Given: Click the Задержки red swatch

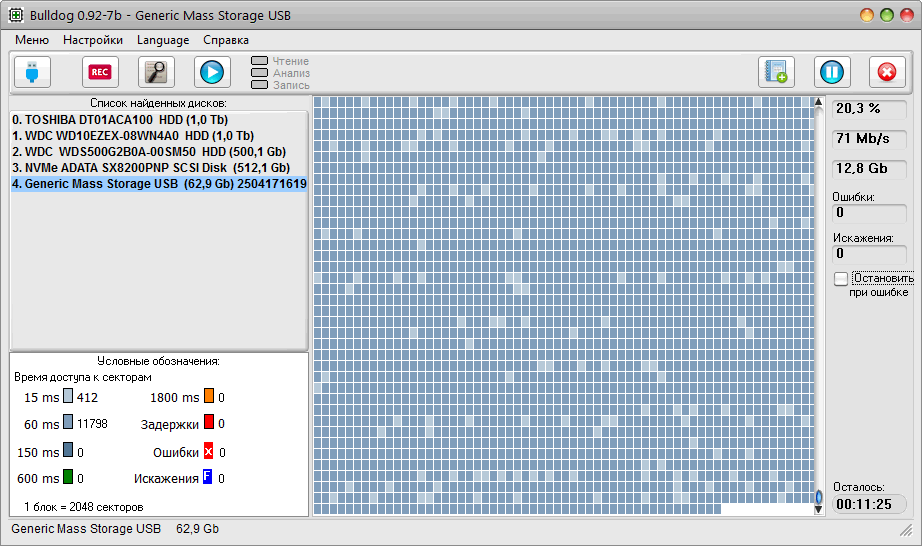Looking at the screenshot, I should coord(209,422).
